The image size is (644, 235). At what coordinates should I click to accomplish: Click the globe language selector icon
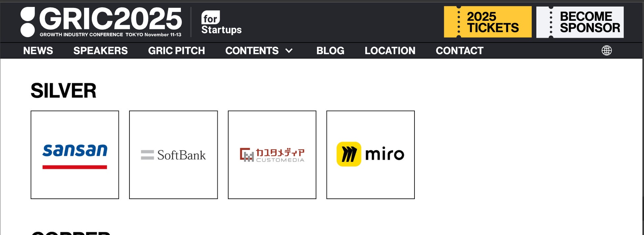pyautogui.click(x=606, y=50)
